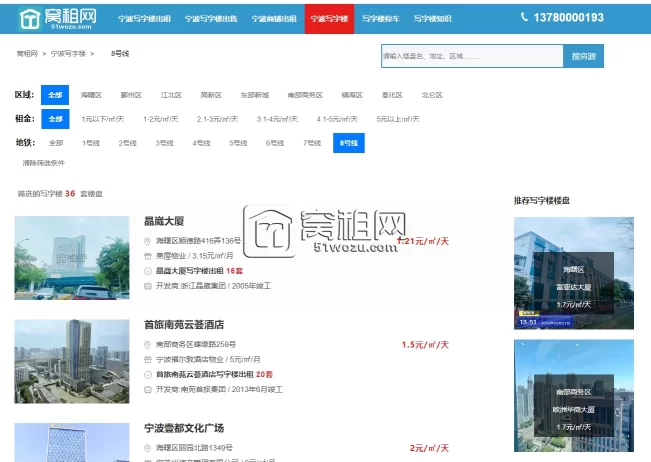This screenshot has width=651, height=462.
Task: Go to 窝租网 breadcrumb link
Action: pos(27,54)
